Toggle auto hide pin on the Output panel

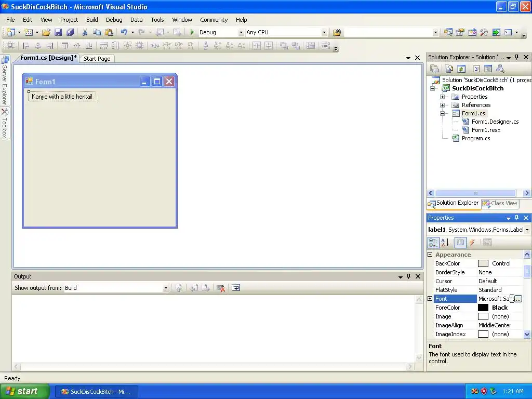(x=409, y=276)
